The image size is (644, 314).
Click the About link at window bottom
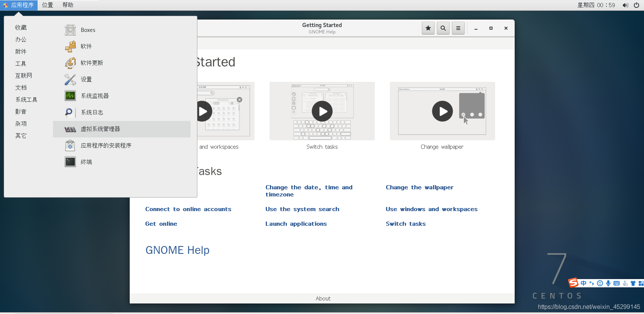click(323, 299)
